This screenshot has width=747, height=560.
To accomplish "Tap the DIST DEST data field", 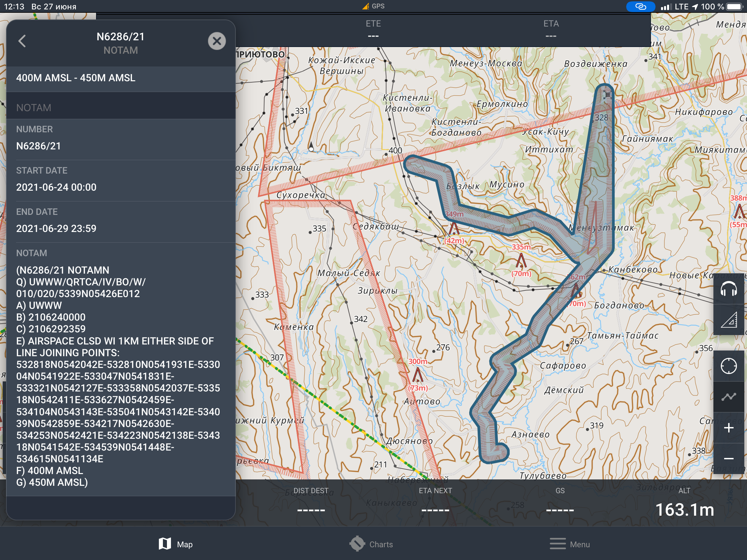I will coord(311,502).
